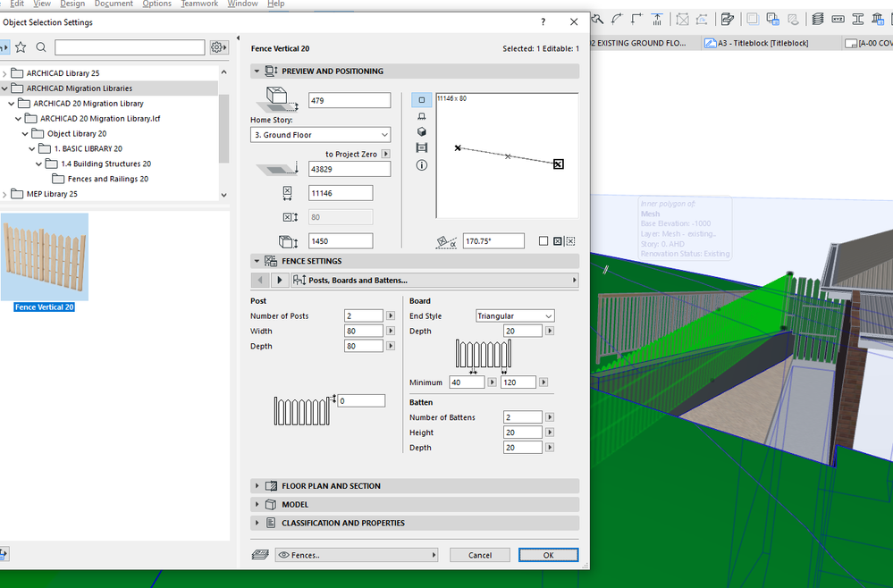The image size is (893, 588).
Task: Click the Number of Posts field
Action: click(x=363, y=316)
